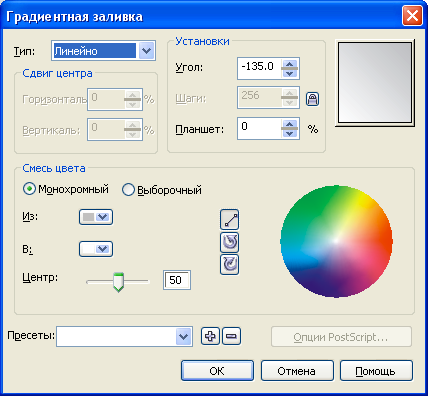Close the Градиентная заливка dialog
Image resolution: width=428 pixels, height=396 pixels.
(x=412, y=16)
